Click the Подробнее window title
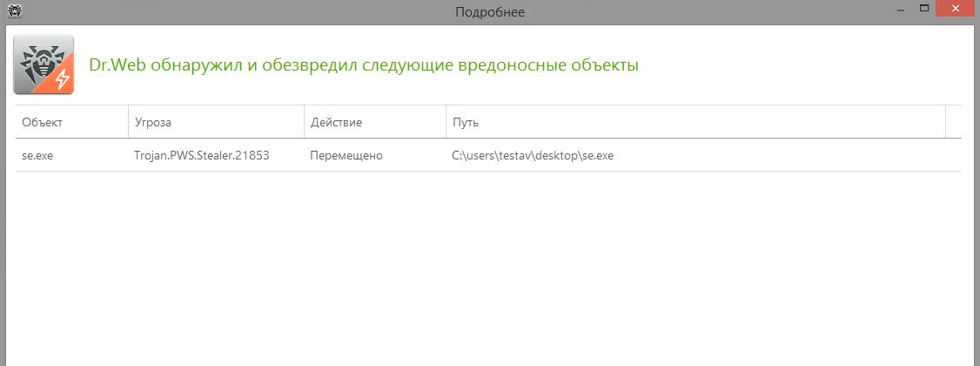Screen dimensions: 980x366 (490, 12)
